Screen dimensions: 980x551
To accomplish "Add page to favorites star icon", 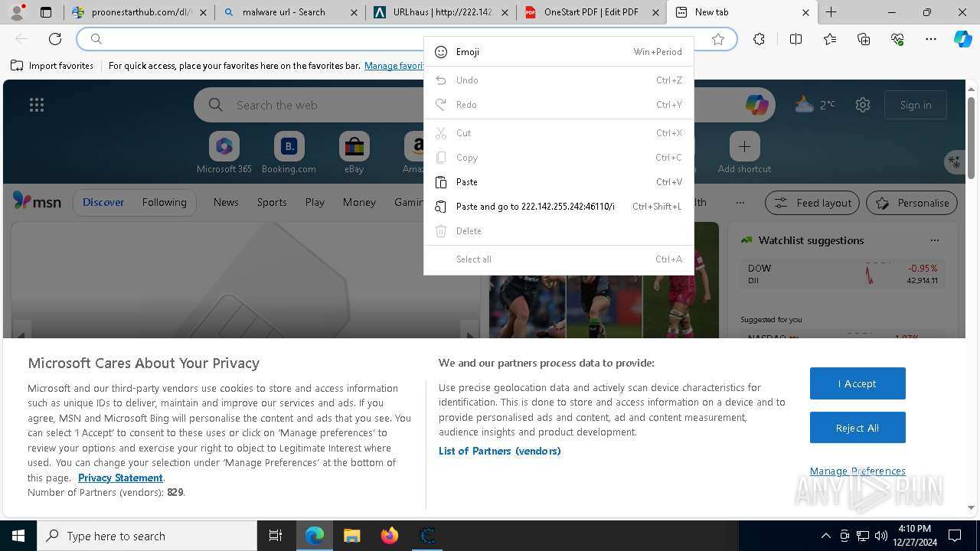I will click(718, 39).
